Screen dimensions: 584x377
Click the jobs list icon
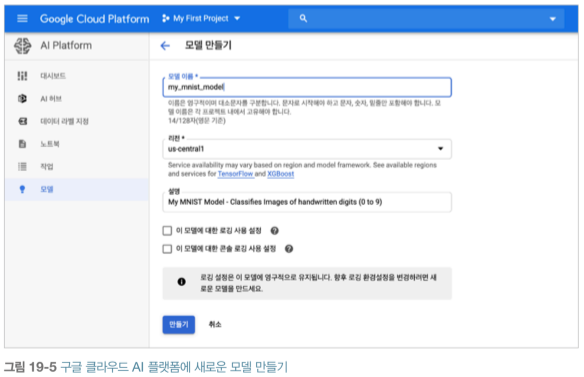coord(22,167)
